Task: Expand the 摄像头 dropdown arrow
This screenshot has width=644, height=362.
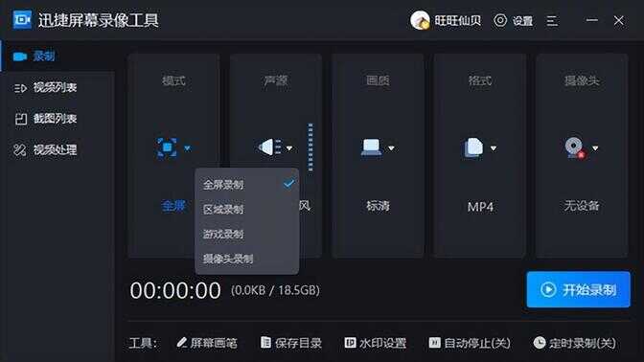Action: 595,148
